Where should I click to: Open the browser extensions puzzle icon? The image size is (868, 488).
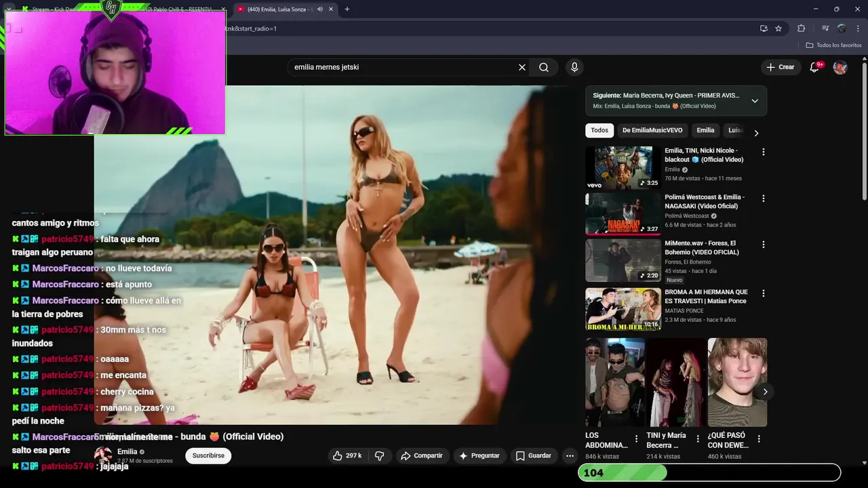coord(801,28)
